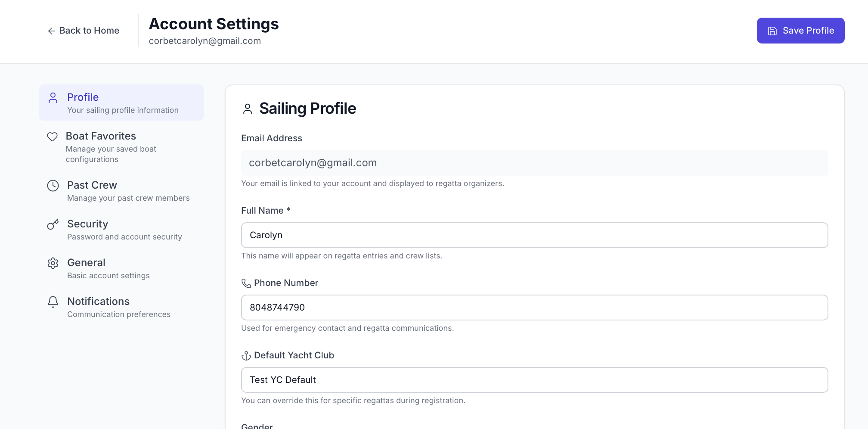This screenshot has width=868, height=429.
Task: Open settings via the gear icon near General
Action: coord(53,263)
